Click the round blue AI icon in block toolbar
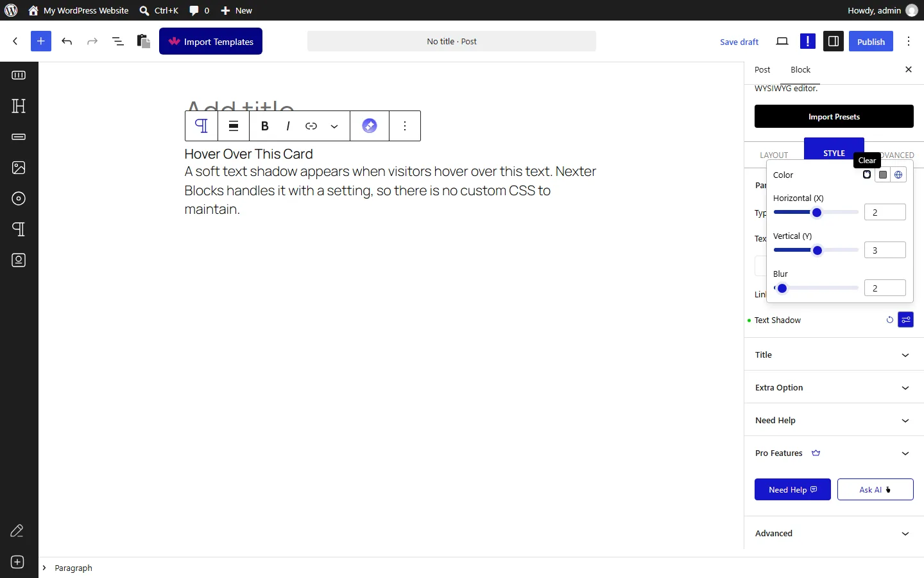The image size is (924, 578). tap(370, 126)
